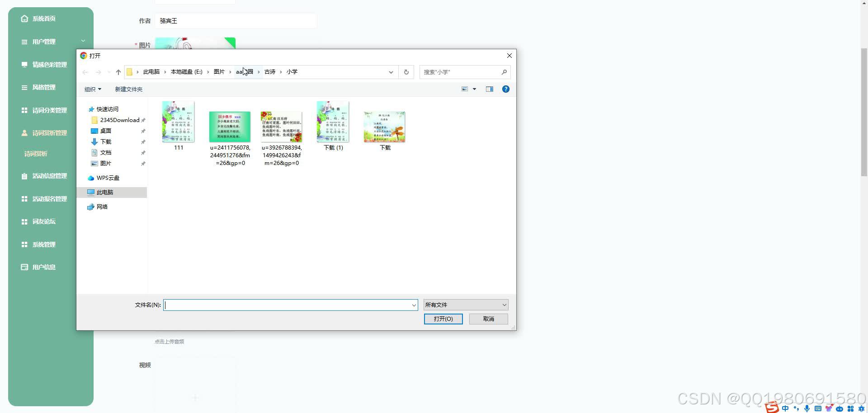Open the 系统首页 home sidebar item
Screen dimensions: 868x413
coord(44,19)
